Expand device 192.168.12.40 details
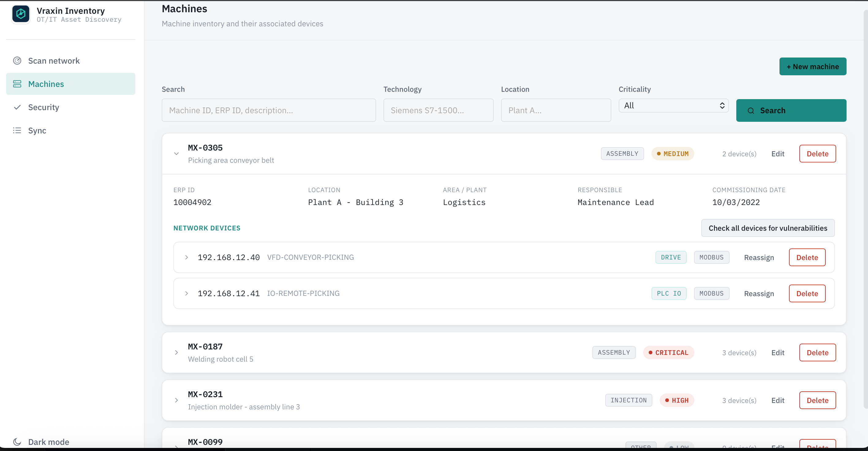868x451 pixels. coord(186,257)
